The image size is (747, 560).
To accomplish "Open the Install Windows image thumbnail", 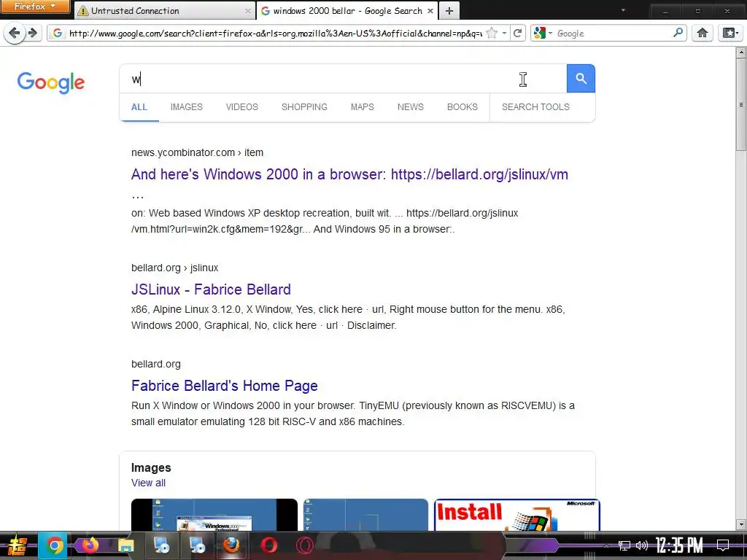I will tap(517, 515).
